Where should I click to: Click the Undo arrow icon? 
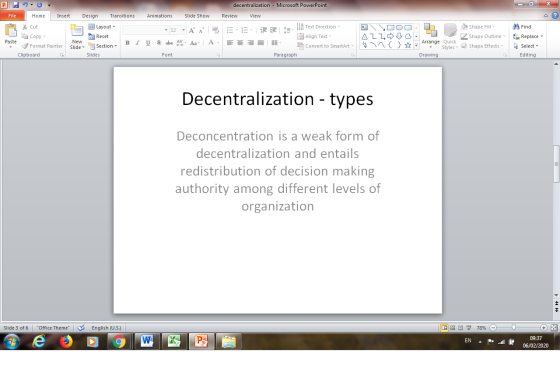pyautogui.click(x=25, y=5)
